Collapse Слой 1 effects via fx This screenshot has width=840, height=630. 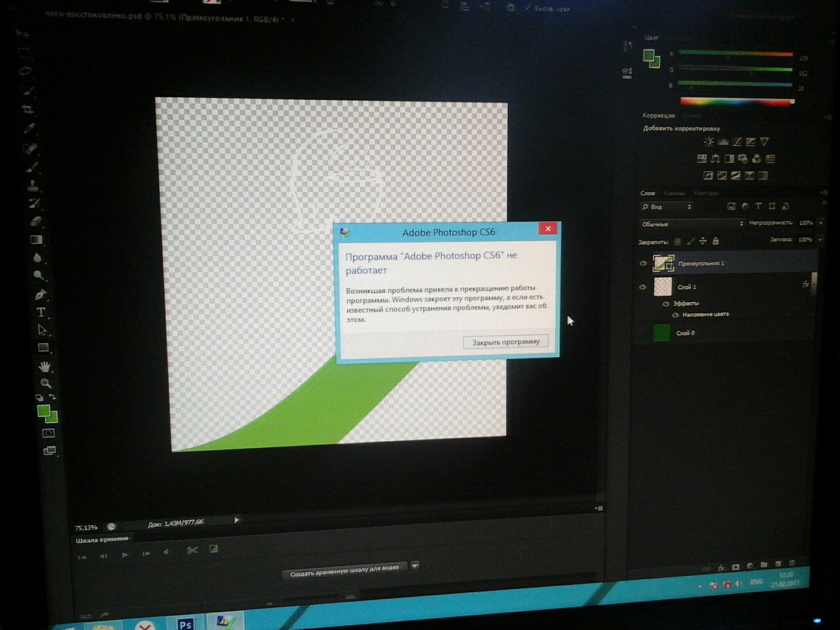(x=805, y=285)
